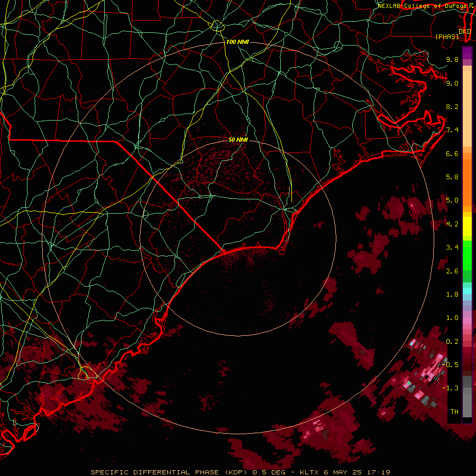Click the light peach colorbar segment
Screen dimensions: 476x476
tap(467, 108)
